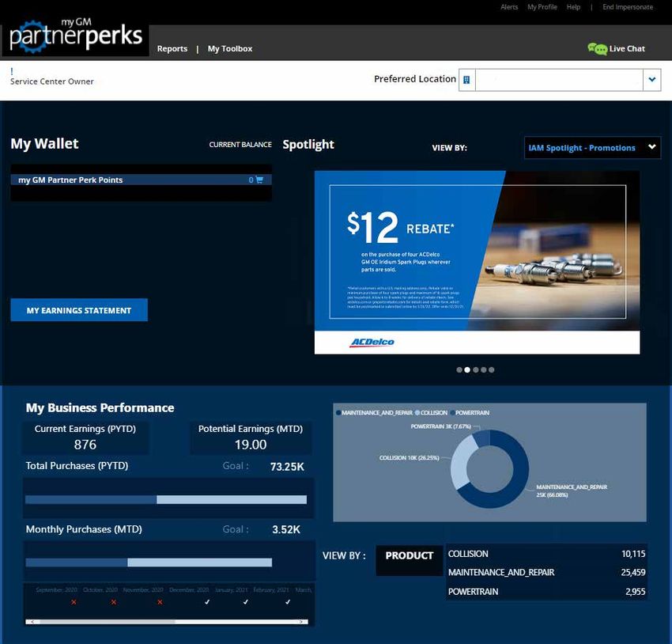
Task: Go to the fifth Spotlight carousel dot
Action: pos(492,370)
